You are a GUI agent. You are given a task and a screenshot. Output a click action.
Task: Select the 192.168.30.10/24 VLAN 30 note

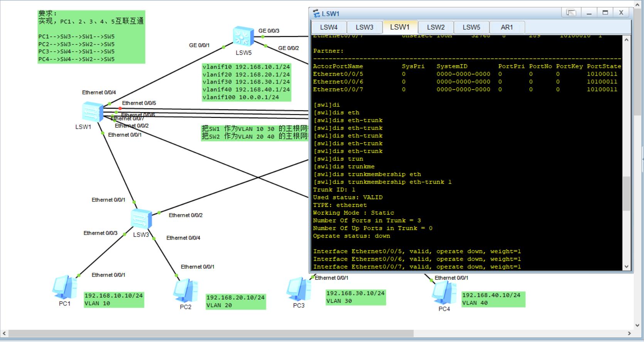(356, 297)
